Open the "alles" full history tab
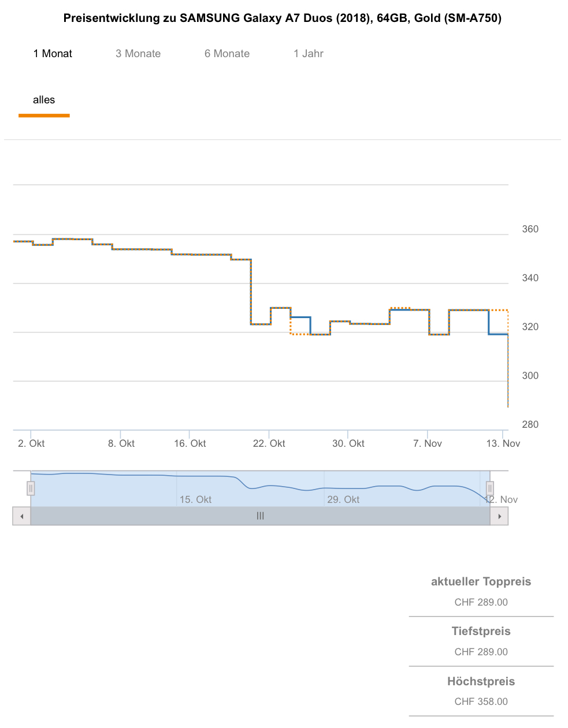Screen dimensions: 568x728 (44, 100)
